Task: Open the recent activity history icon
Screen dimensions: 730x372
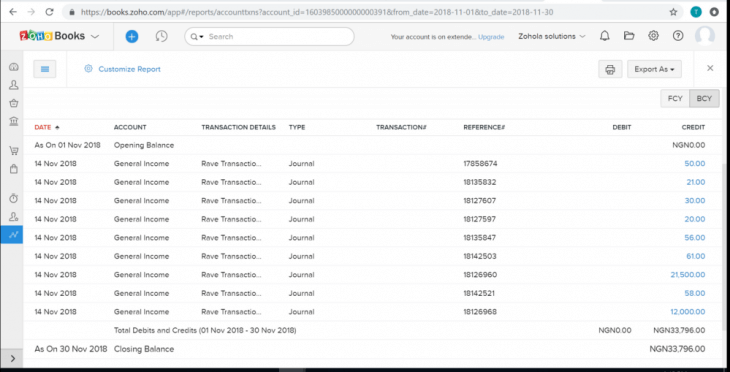Action: [162, 36]
